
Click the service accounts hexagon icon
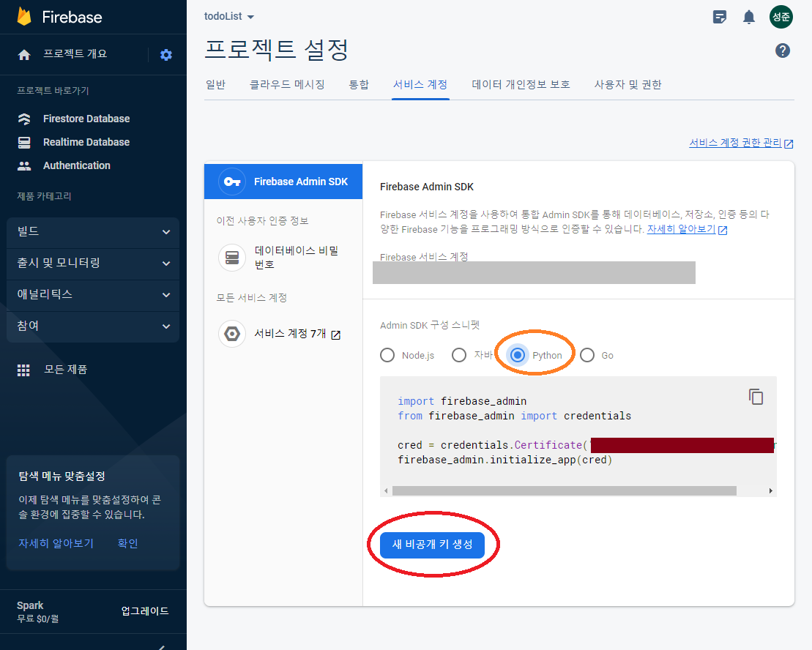[x=232, y=334]
